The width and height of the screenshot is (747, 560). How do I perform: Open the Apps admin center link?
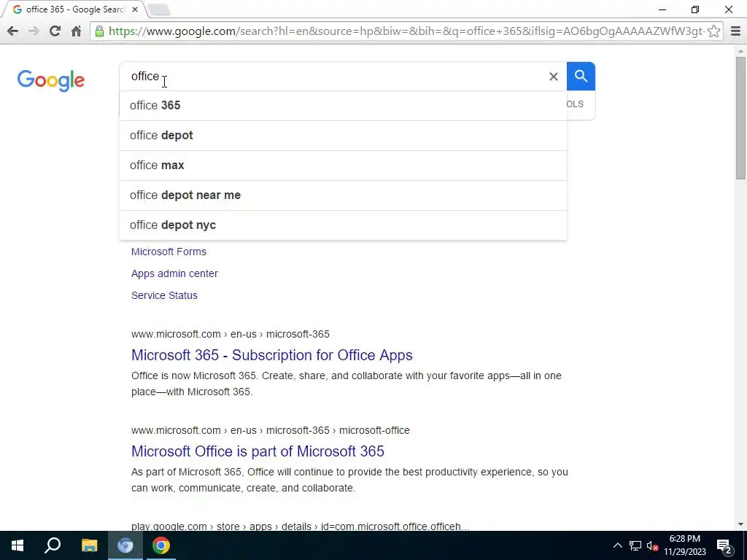coord(174,273)
